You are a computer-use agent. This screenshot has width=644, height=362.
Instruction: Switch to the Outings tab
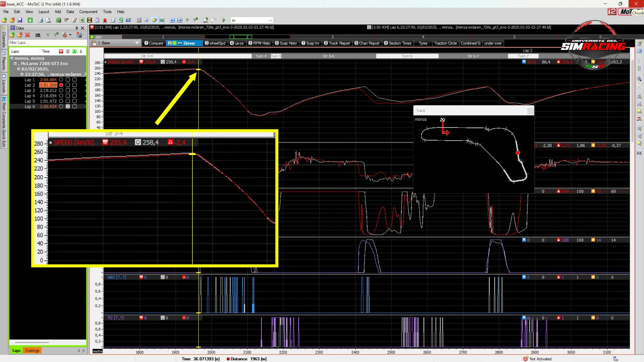click(32, 350)
